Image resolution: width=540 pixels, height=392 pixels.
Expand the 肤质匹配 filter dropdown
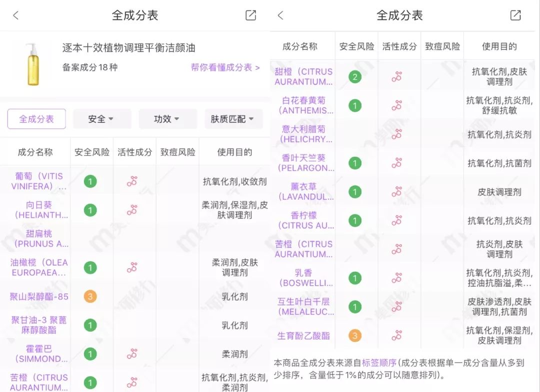(x=233, y=119)
